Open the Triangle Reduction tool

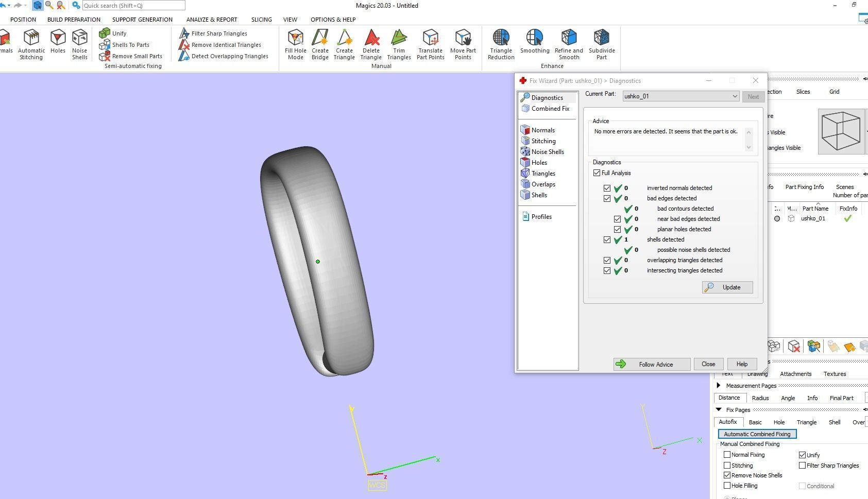(501, 45)
